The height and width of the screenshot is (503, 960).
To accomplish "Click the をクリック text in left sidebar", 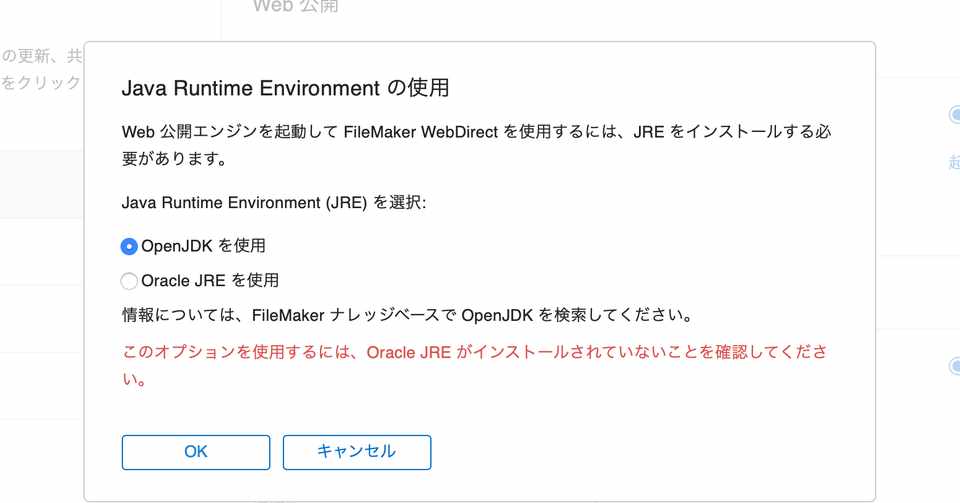I will (x=41, y=83).
